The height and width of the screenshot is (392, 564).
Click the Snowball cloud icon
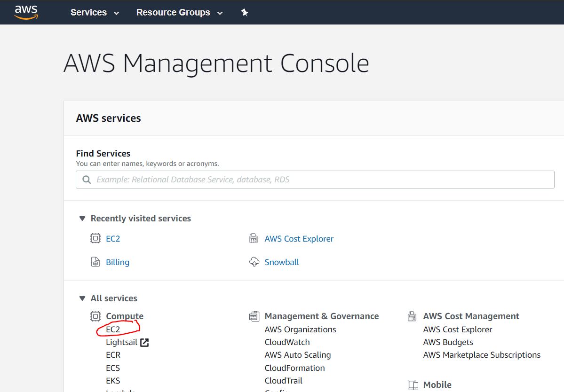pyautogui.click(x=254, y=262)
